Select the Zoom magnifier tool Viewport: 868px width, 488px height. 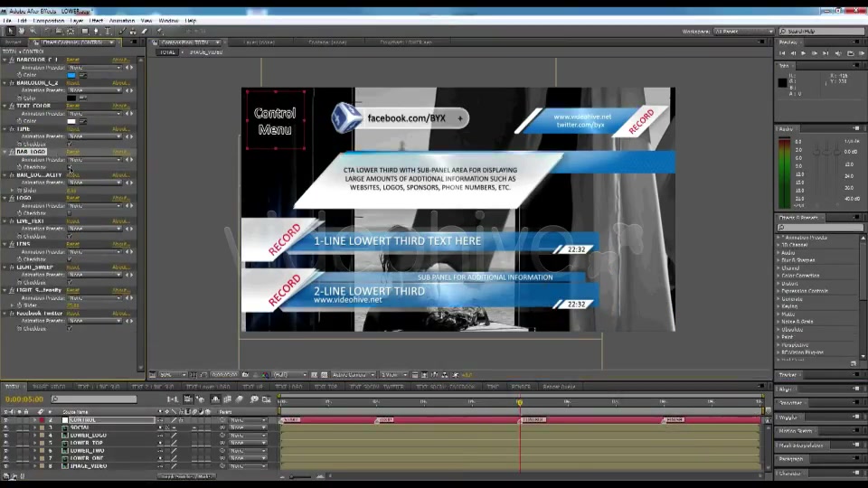33,32
